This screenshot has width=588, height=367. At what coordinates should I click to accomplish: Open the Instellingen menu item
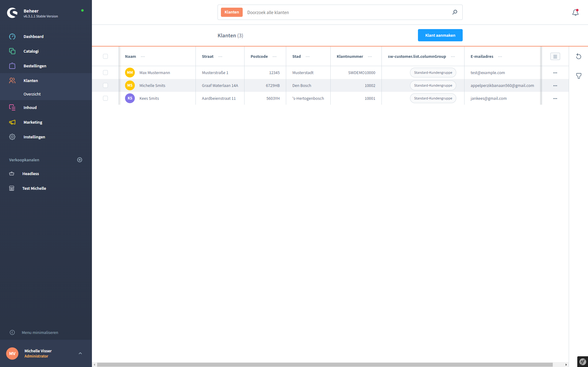pos(34,137)
